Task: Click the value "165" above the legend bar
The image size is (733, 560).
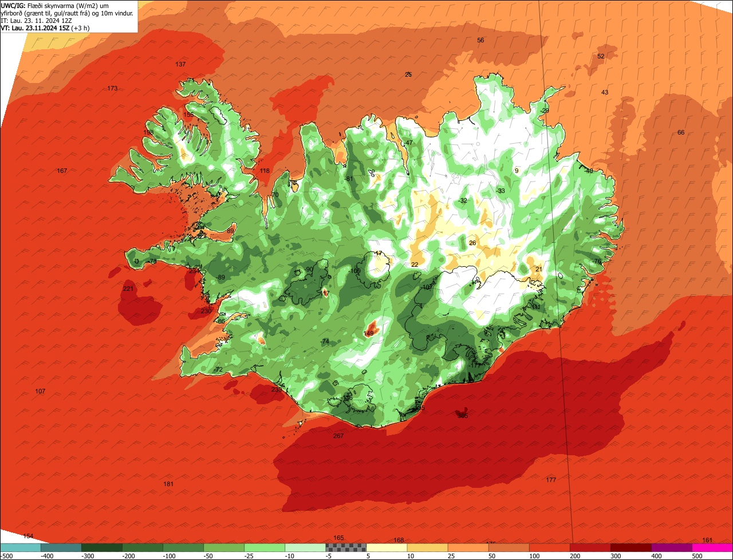Action: 338,538
